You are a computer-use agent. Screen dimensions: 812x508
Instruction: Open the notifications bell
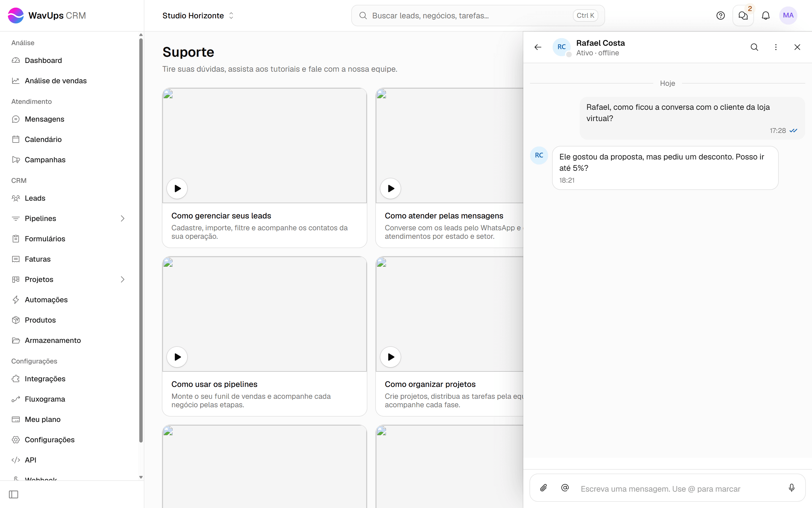[766, 16]
